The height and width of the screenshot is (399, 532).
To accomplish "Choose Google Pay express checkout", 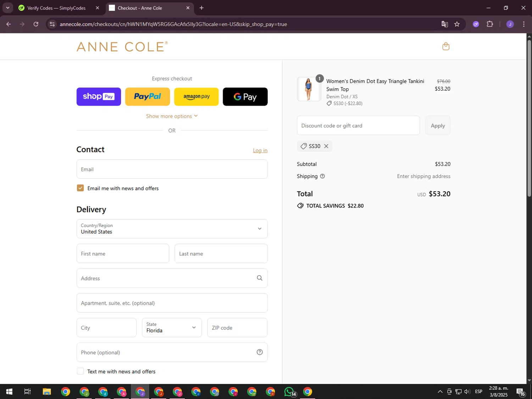I will pos(245,96).
